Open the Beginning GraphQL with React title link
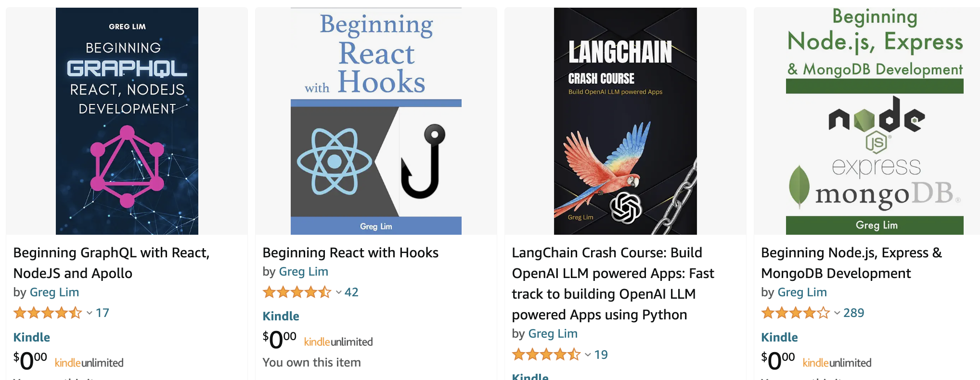 [112, 263]
